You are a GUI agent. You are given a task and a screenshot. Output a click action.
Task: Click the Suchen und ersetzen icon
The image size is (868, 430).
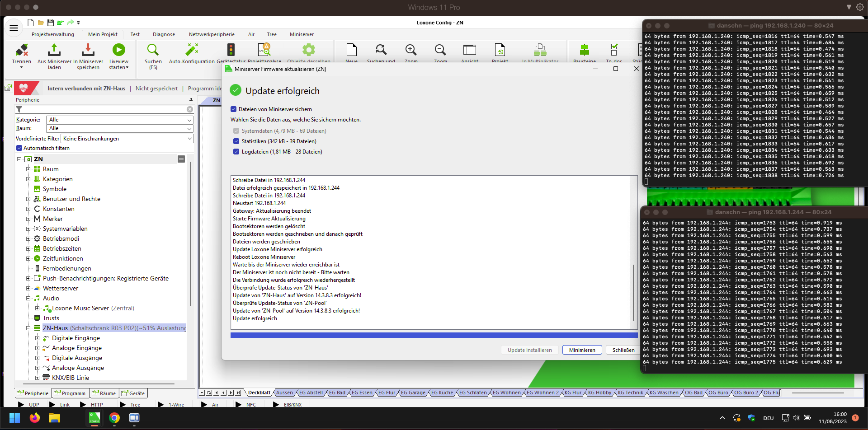coord(381,50)
